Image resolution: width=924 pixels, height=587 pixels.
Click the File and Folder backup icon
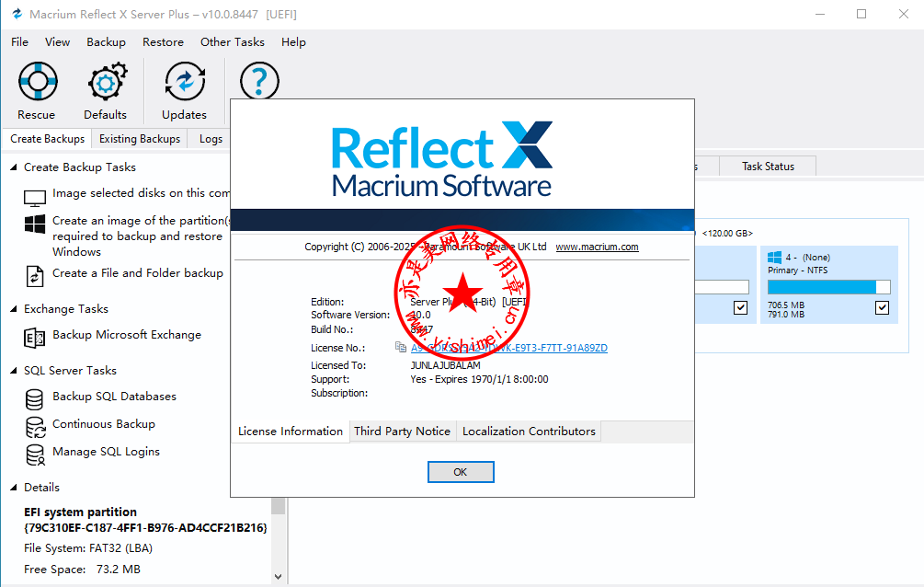coord(35,276)
